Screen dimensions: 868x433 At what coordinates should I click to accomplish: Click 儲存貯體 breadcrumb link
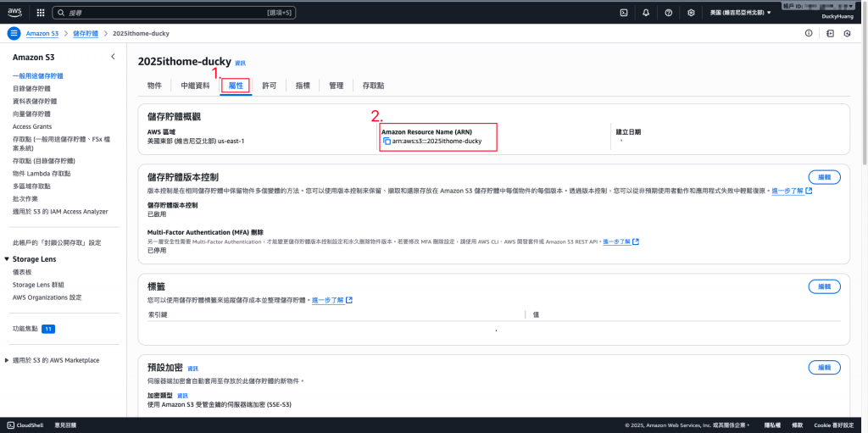point(86,33)
